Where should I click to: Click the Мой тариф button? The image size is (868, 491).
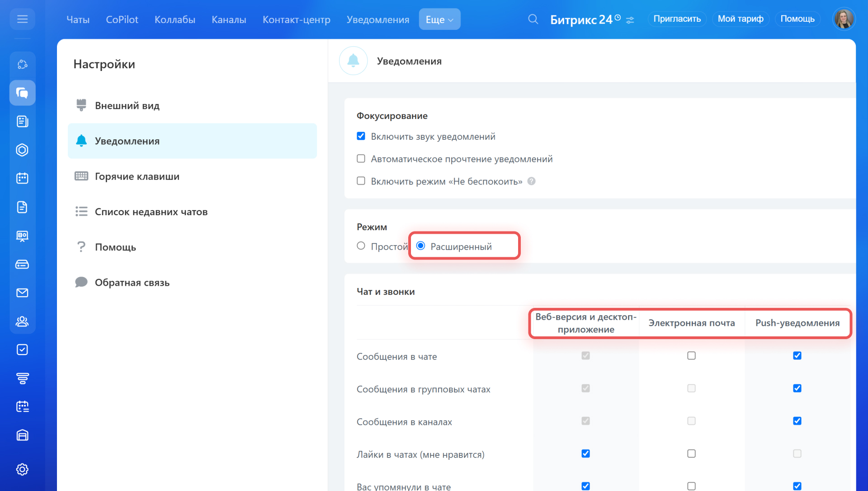741,19
